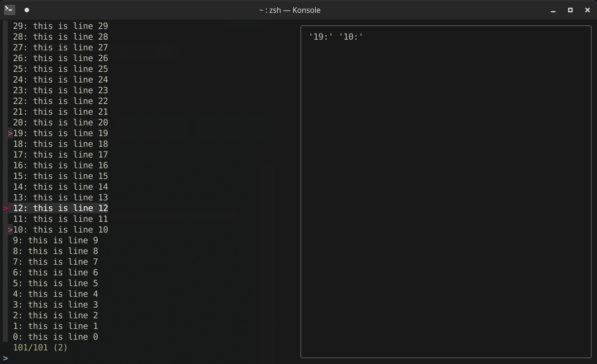Select row '20: this is line 20'
The width and height of the screenshot is (597, 364).
[x=60, y=123]
